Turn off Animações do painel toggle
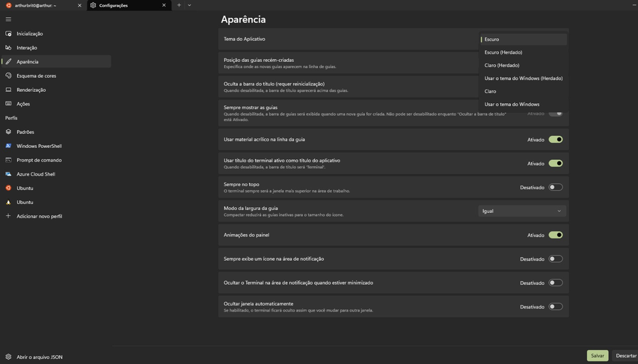The image size is (638, 364). pyautogui.click(x=555, y=235)
